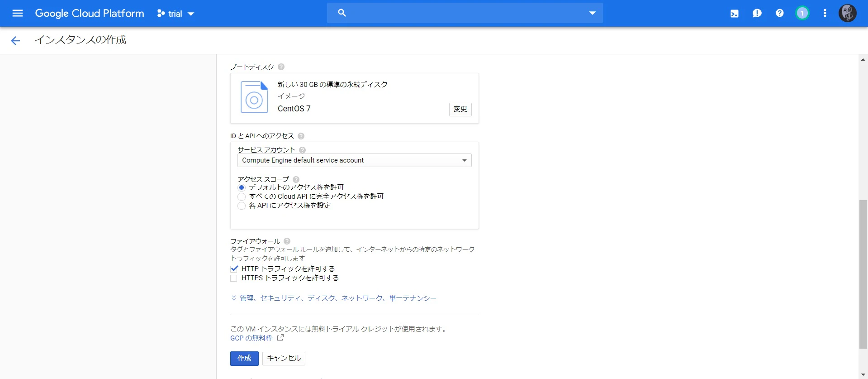Uncheck HTTPトラフィックを許可する checkbox
Screen dimensions: 868x379
[x=234, y=269]
